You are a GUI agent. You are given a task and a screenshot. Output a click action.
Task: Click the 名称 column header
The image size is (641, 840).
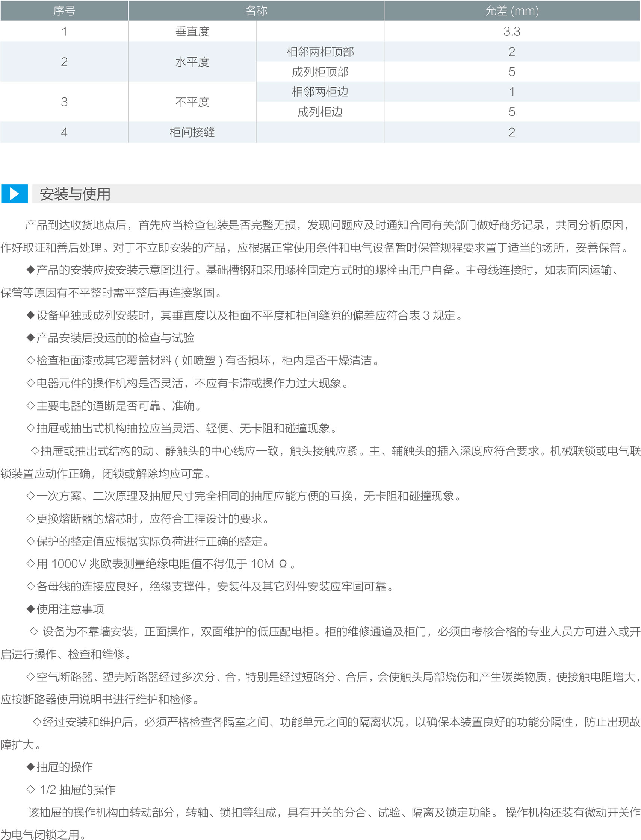[256, 11]
